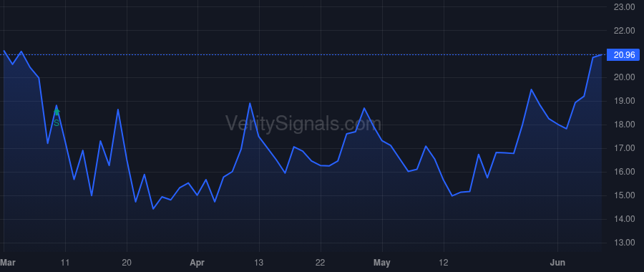
Task: Click the May date axis label
Action: [382, 262]
